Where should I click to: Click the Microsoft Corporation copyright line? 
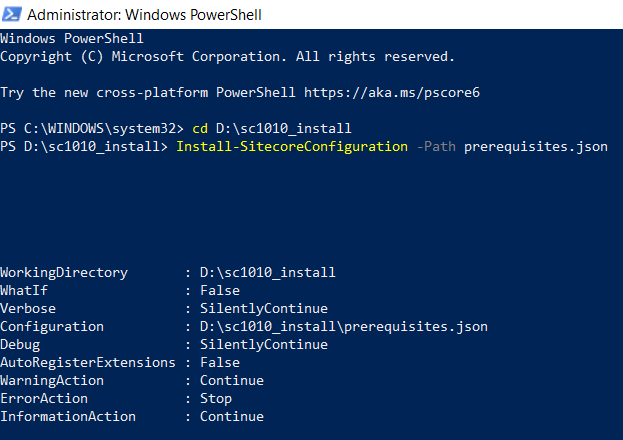(228, 56)
